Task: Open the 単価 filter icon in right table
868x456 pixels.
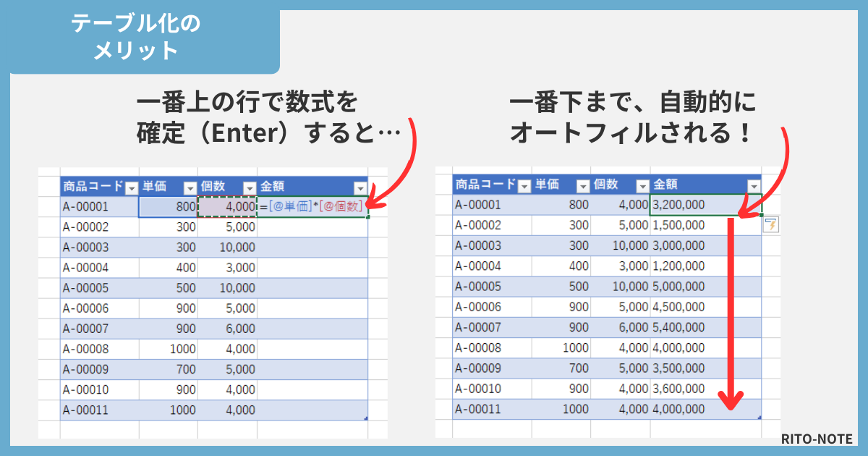Action: click(583, 186)
